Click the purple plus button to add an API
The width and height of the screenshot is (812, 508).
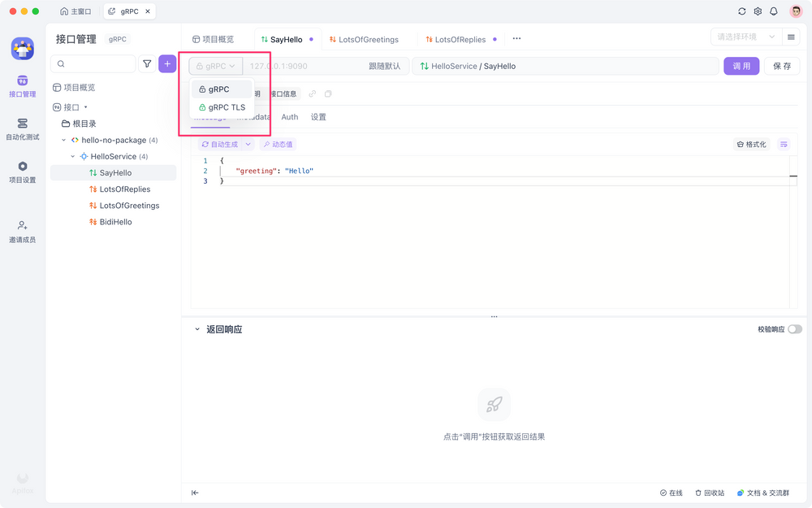[167, 63]
